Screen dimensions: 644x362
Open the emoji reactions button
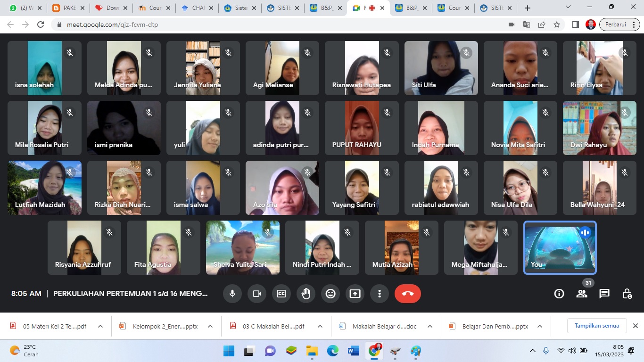pos(330,294)
